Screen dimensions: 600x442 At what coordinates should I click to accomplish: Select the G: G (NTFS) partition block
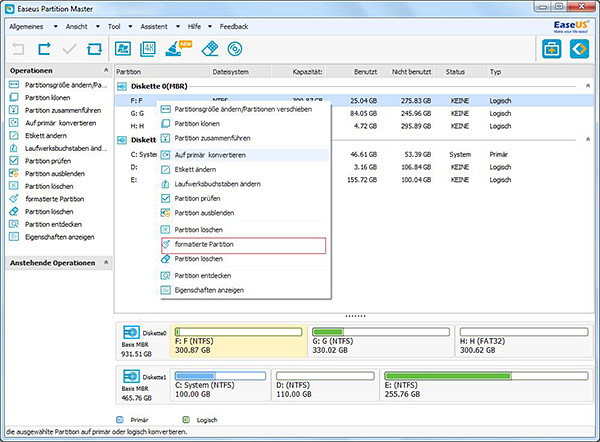click(381, 341)
